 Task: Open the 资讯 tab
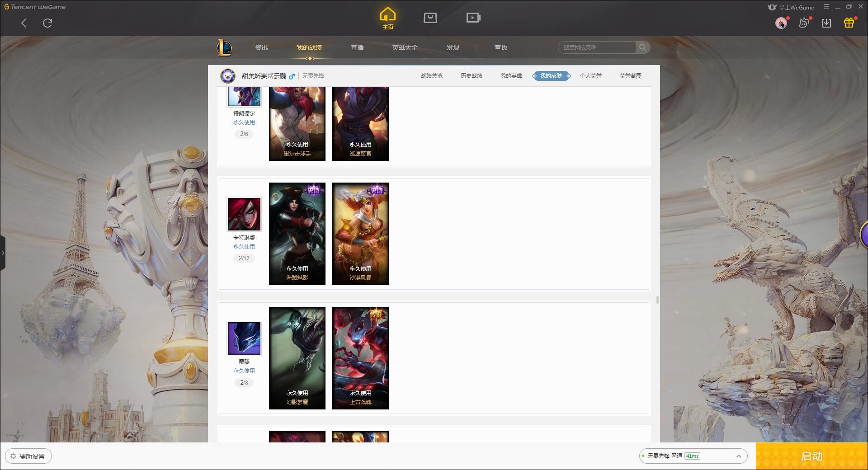pyautogui.click(x=261, y=47)
